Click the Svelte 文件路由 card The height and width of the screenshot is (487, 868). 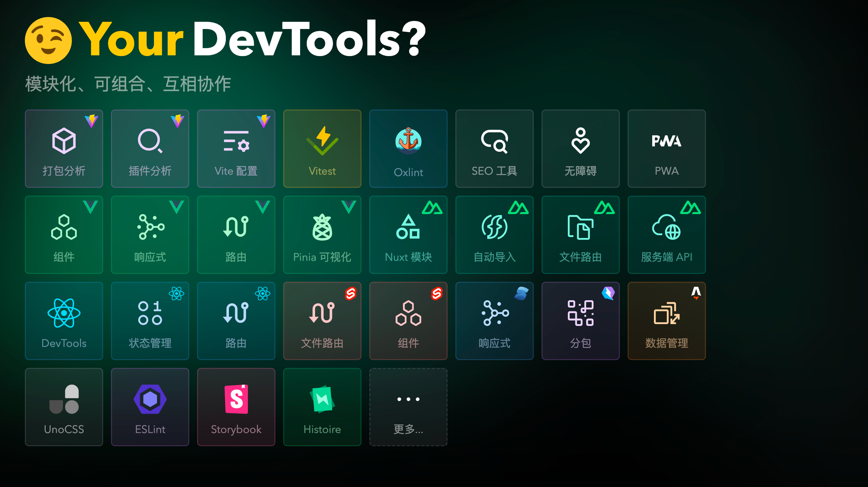[322, 321]
